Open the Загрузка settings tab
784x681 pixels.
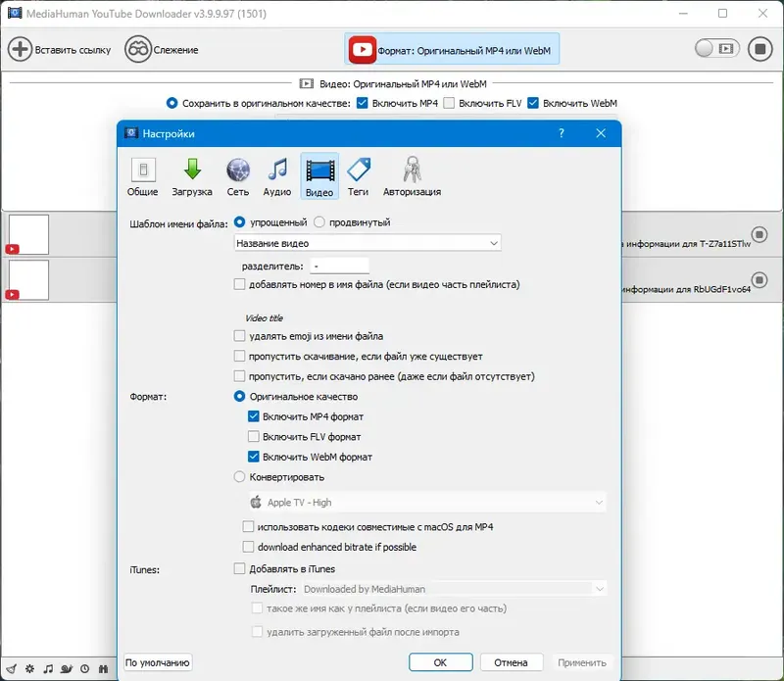click(x=192, y=176)
